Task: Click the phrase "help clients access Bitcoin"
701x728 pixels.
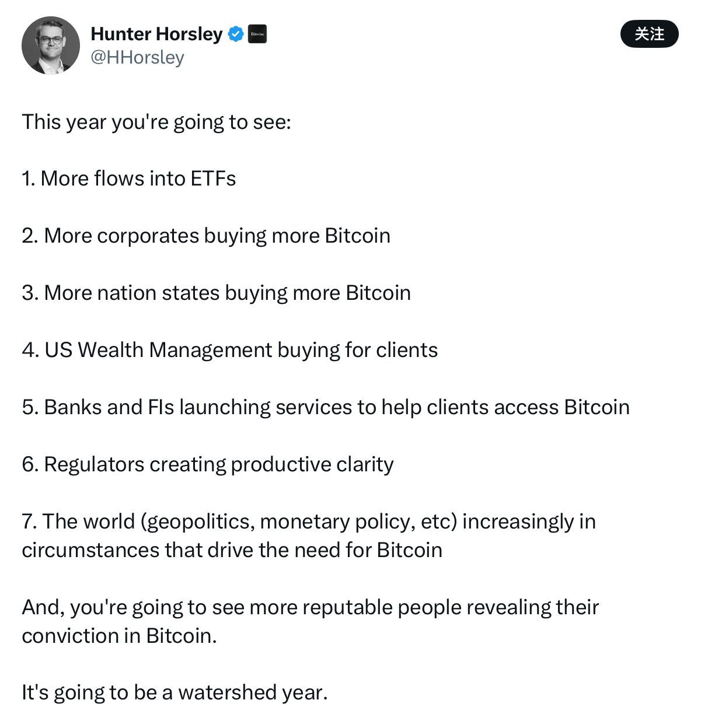Action: (x=505, y=407)
